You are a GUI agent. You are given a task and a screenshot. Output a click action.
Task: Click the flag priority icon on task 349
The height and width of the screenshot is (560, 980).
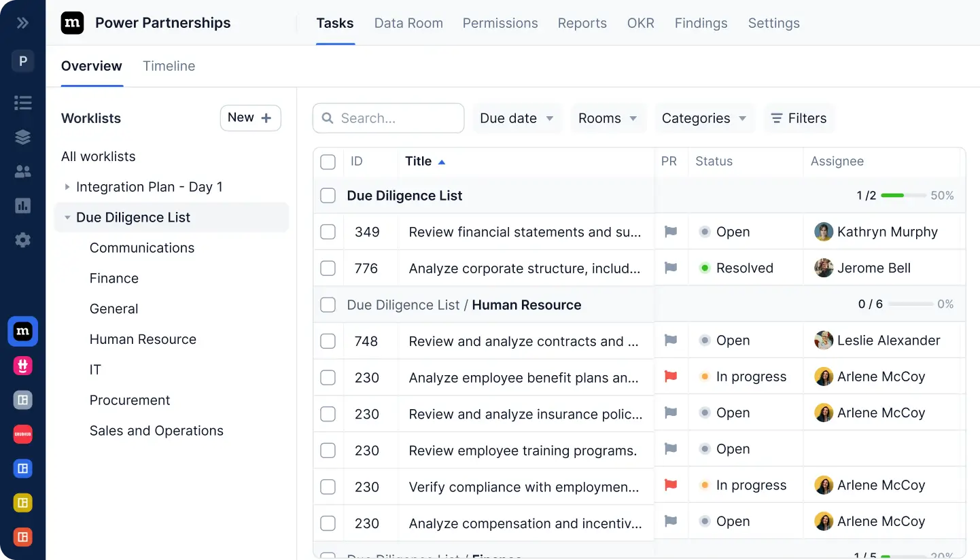click(670, 232)
